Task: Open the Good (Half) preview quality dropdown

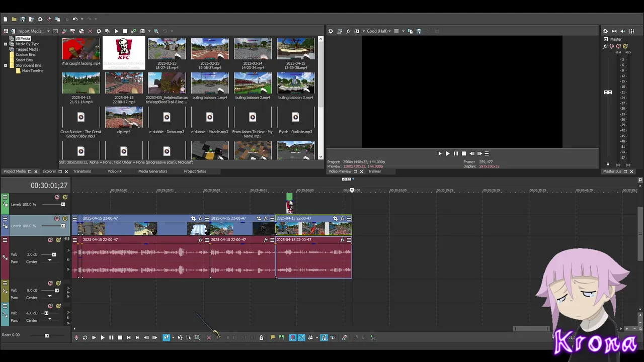Action: (379, 31)
